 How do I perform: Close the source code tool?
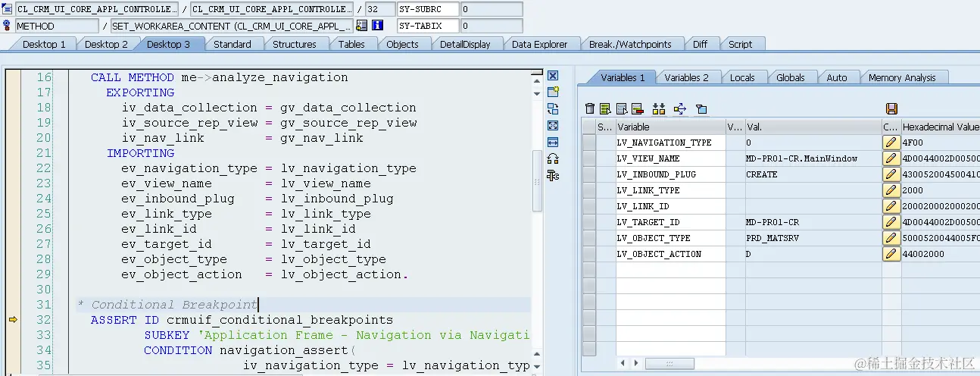pyautogui.click(x=553, y=76)
